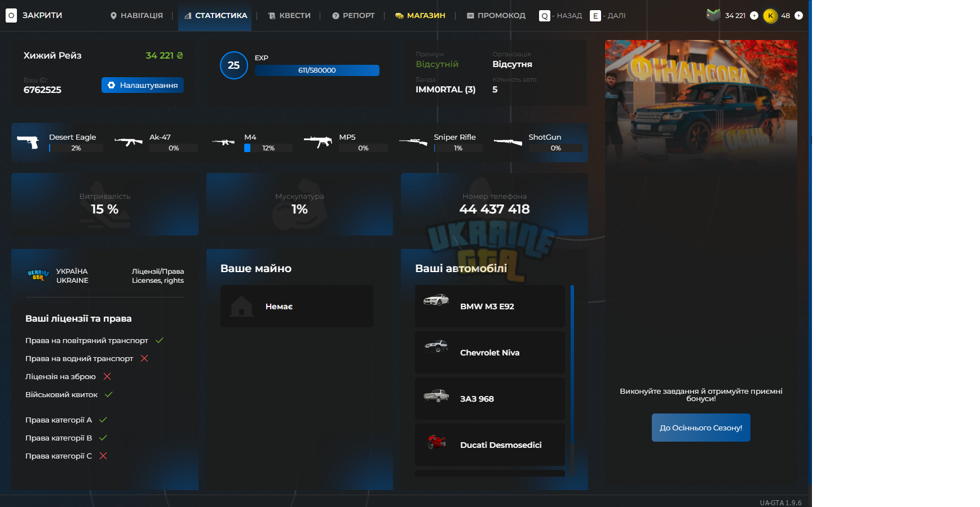
Task: Select the Ak-47 rifle icon
Action: [x=129, y=141]
